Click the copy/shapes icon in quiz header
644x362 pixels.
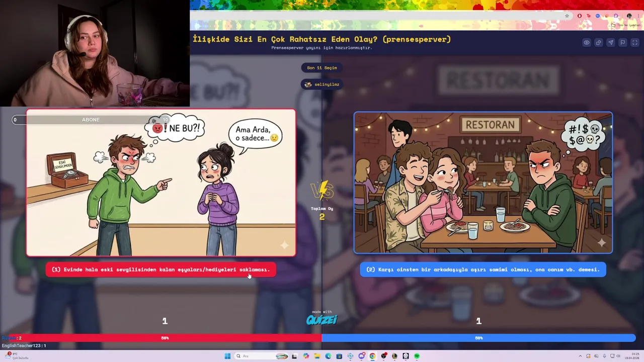599,43
